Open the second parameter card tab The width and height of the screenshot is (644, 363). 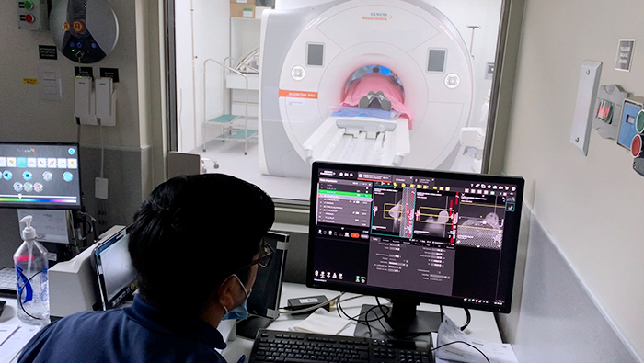coord(386,240)
